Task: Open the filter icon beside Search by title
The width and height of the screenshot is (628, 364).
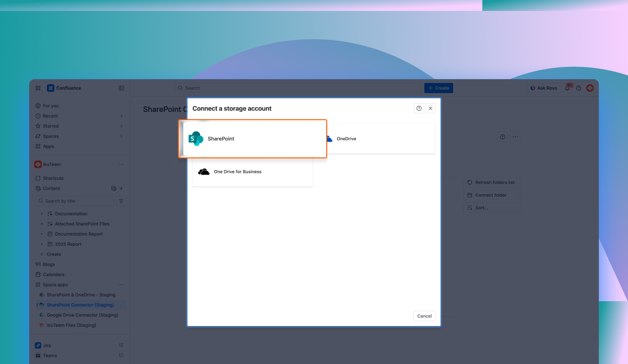Action: (121, 201)
